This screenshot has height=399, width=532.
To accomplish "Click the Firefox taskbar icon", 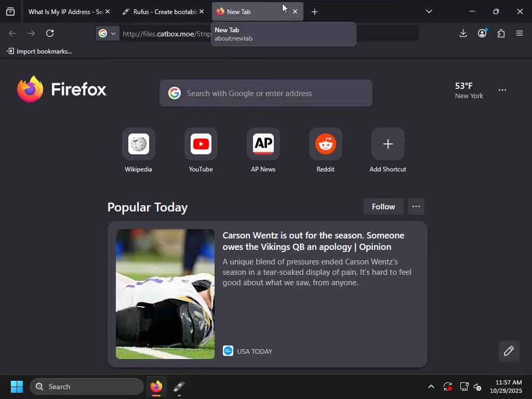I will pyautogui.click(x=156, y=387).
